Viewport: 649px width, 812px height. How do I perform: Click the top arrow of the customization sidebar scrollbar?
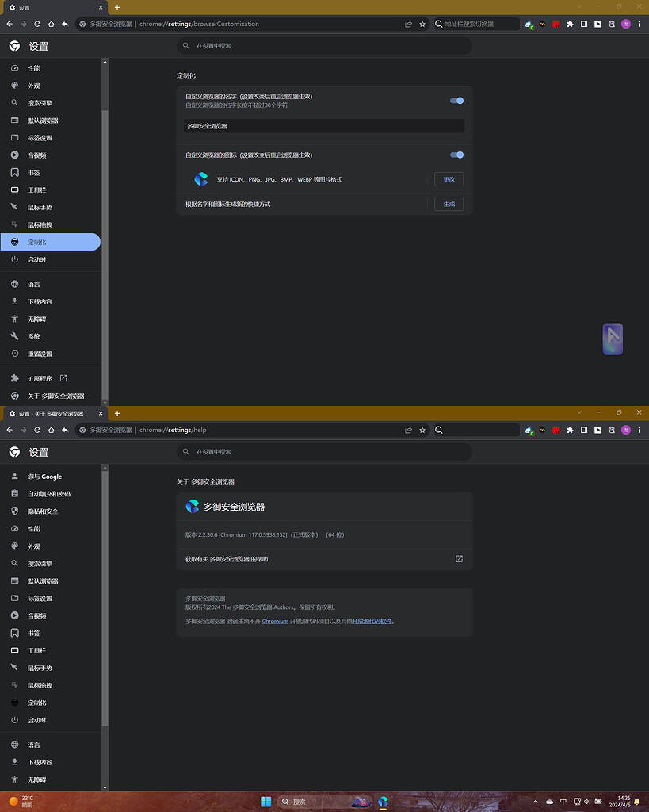click(x=105, y=62)
